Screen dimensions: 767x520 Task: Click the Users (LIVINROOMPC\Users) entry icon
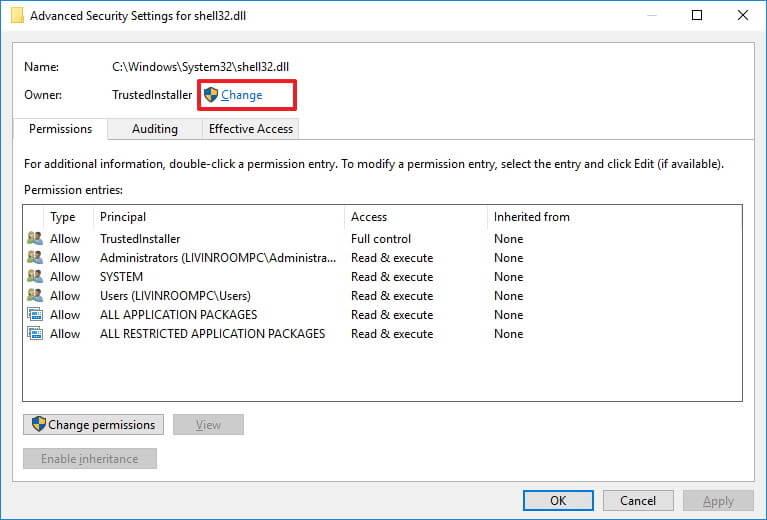click(x=35, y=295)
